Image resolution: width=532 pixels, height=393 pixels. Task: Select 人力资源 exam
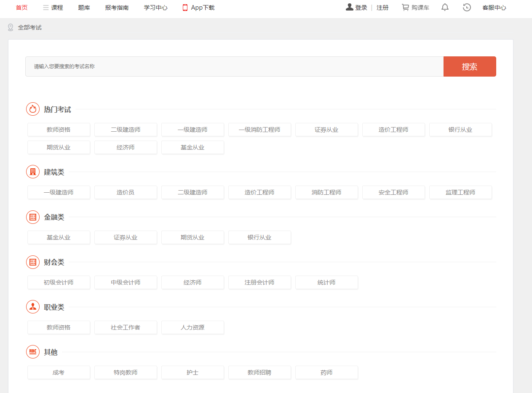[192, 327]
